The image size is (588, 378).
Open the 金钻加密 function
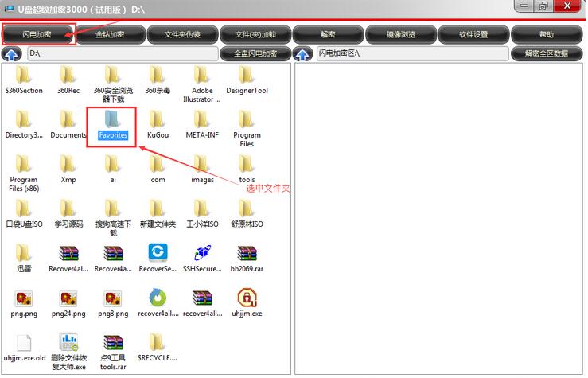pos(110,34)
